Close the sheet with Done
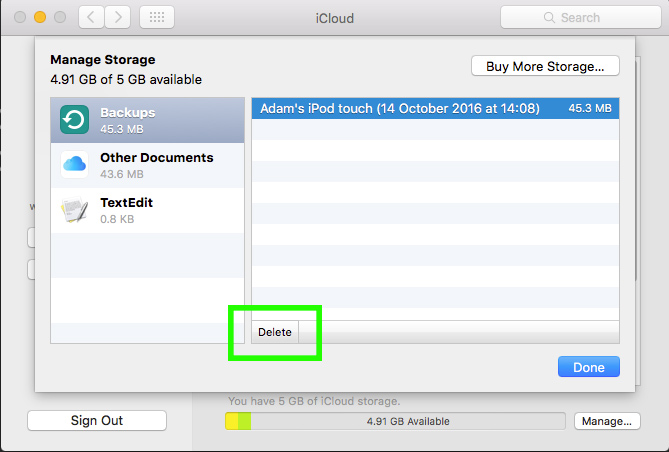Image resolution: width=669 pixels, height=452 pixels. click(x=589, y=367)
